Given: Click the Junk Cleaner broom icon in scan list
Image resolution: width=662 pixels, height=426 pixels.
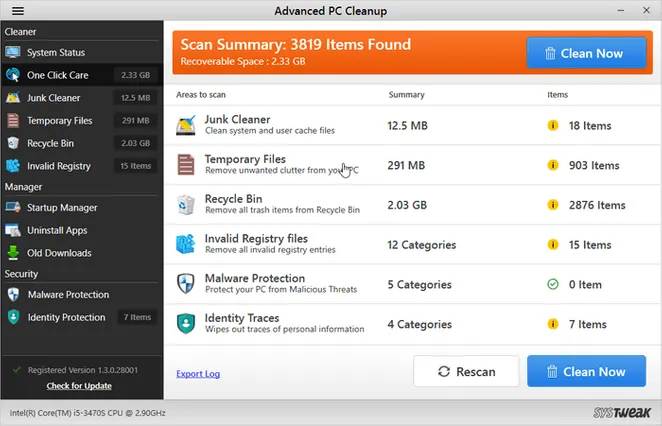Looking at the screenshot, I should click(x=186, y=125).
